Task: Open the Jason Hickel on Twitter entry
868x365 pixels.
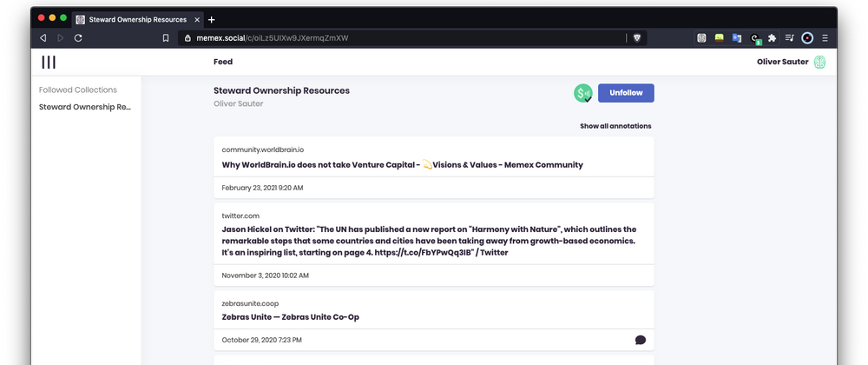Action: pyautogui.click(x=429, y=241)
